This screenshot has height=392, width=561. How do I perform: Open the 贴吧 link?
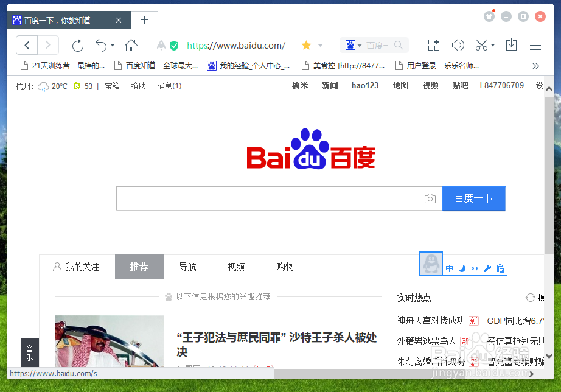coord(460,86)
